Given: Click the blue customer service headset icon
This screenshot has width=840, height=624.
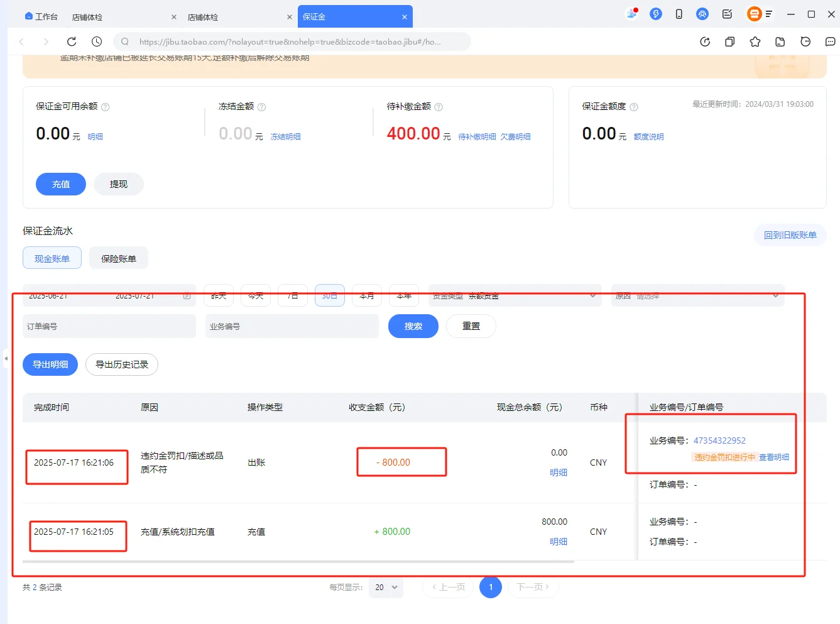Looking at the screenshot, I should [x=702, y=14].
